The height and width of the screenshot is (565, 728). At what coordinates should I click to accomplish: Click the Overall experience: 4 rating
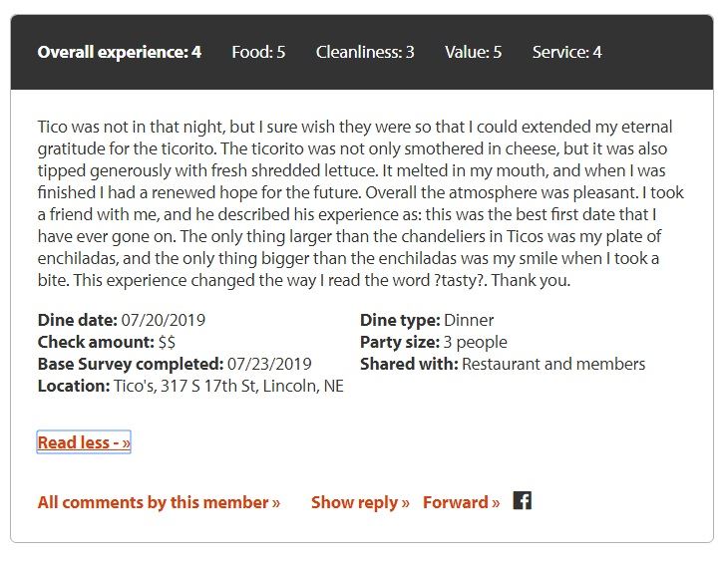click(x=119, y=52)
